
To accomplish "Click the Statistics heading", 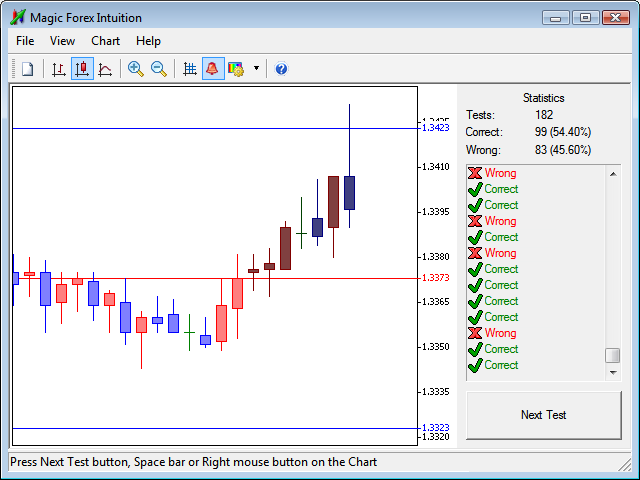I will click(x=544, y=98).
